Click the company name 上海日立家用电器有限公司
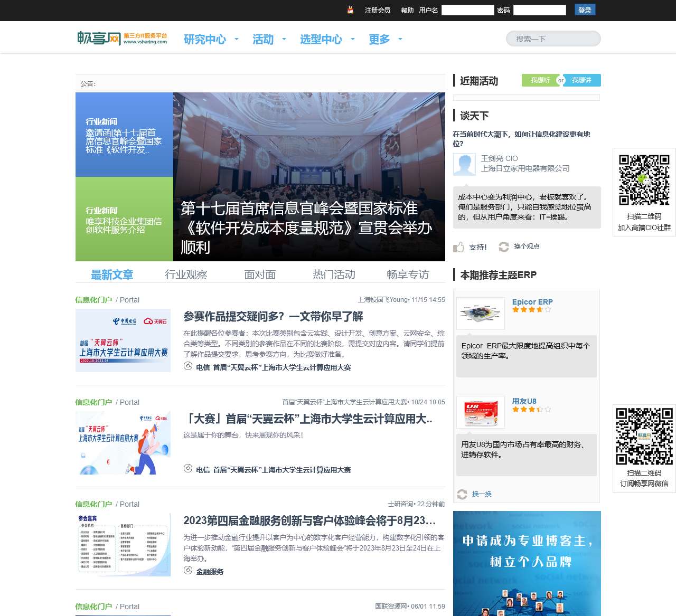676x616 pixels. pyautogui.click(x=525, y=168)
